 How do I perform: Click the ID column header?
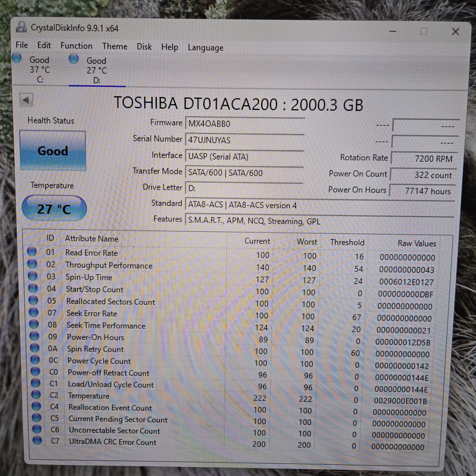(50, 238)
